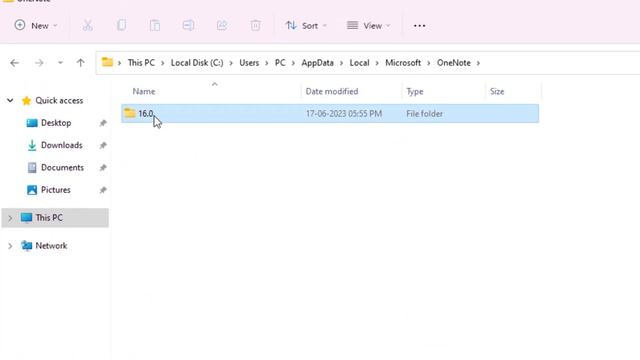Open the See more ellipsis menu
Viewport: 640px width, 360px height.
point(419,26)
